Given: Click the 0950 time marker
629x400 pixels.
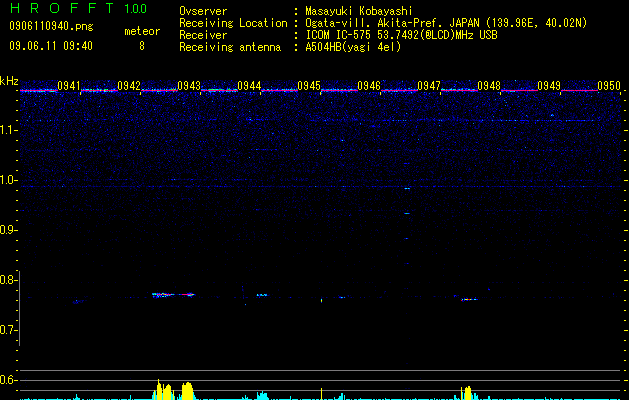Looking at the screenshot, I should coord(609,86).
